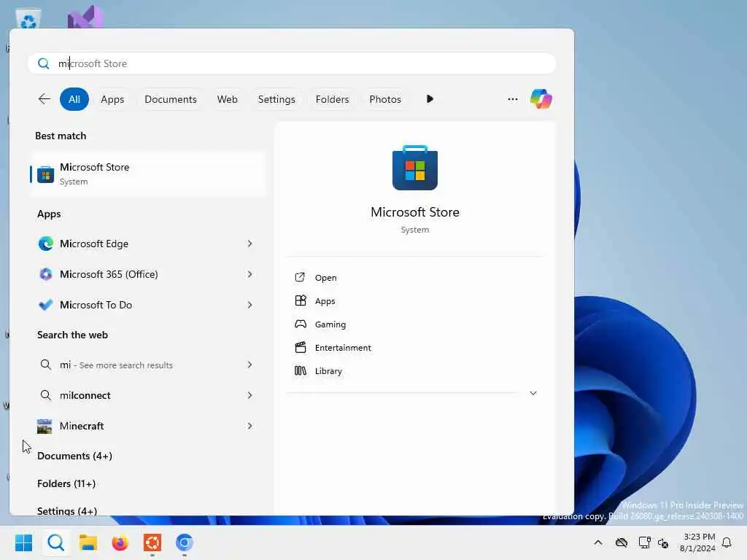Screen dimensions: 747x560
Task: Switch to the Settings filter tab
Action: click(276, 99)
